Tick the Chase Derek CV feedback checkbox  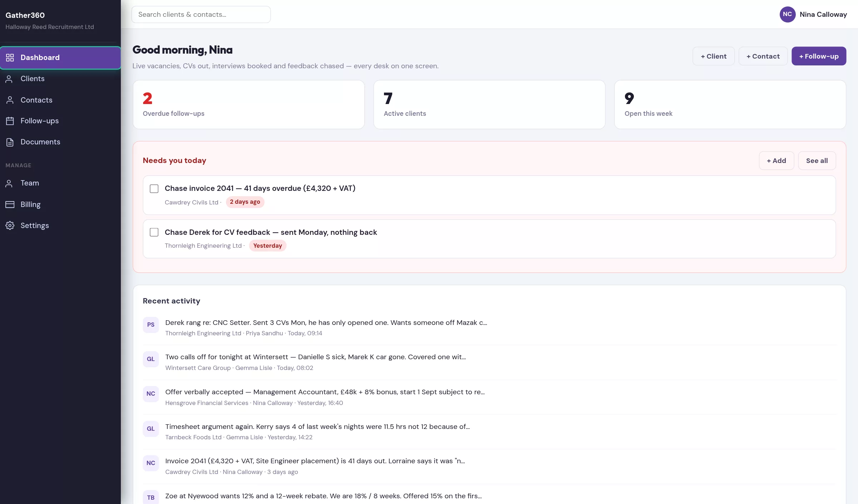click(x=154, y=232)
